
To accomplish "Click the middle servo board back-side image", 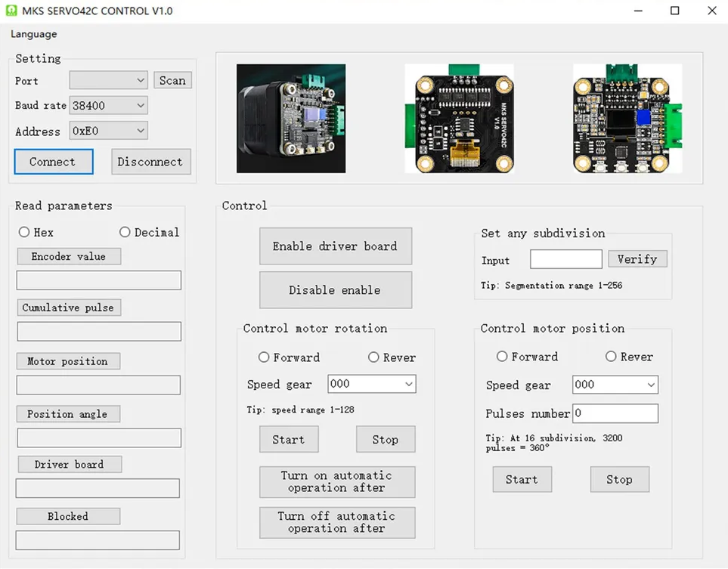I will pyautogui.click(x=459, y=119).
